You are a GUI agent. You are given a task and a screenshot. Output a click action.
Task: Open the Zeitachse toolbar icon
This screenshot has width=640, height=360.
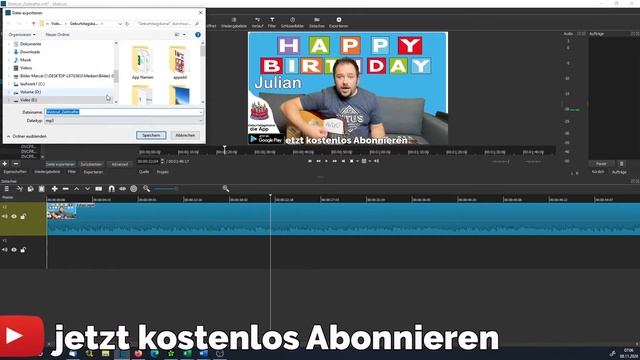pyautogui.click(x=317, y=22)
